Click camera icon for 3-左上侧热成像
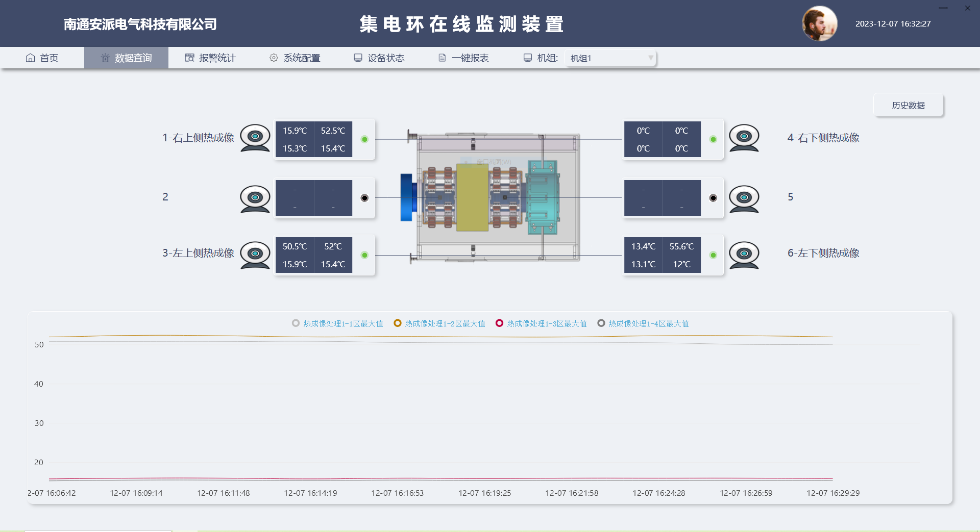This screenshot has height=532, width=980. coord(255,255)
